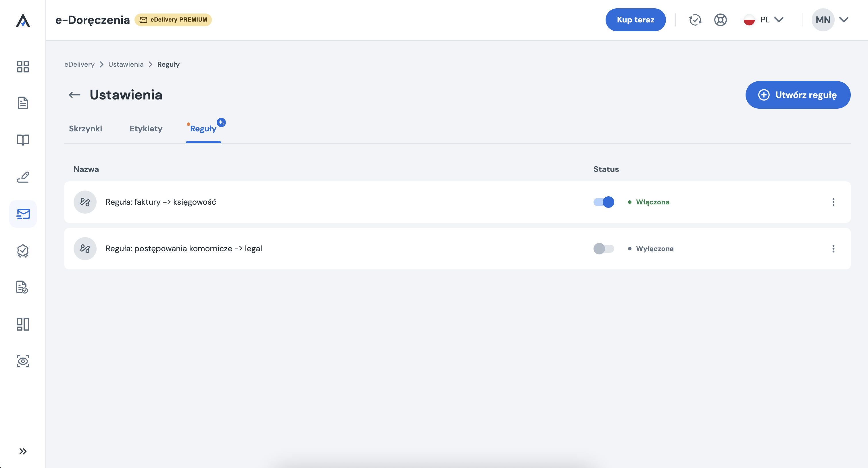Click the Utwórz regułę button
This screenshot has width=868, height=468.
(798, 95)
